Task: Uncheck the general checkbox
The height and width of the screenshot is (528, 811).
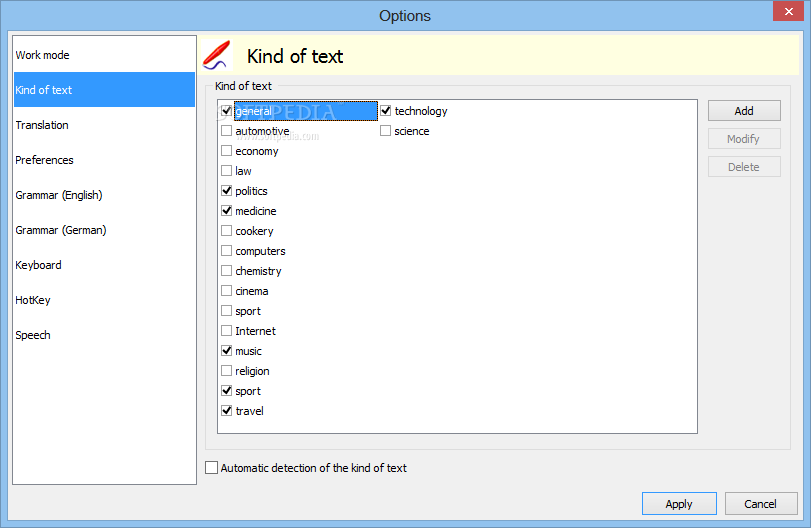Action: coord(227,111)
